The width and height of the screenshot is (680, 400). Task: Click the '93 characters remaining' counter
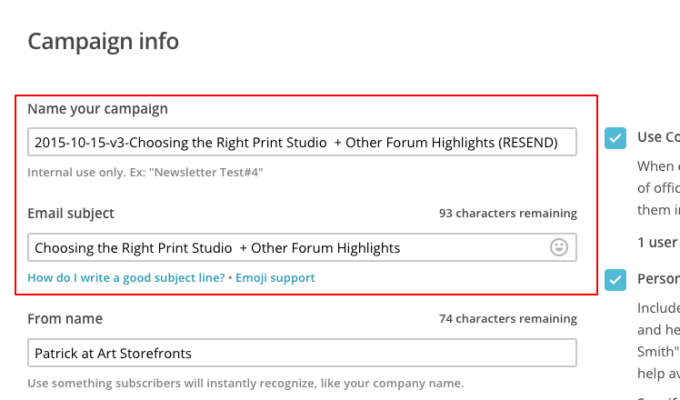coord(507,214)
